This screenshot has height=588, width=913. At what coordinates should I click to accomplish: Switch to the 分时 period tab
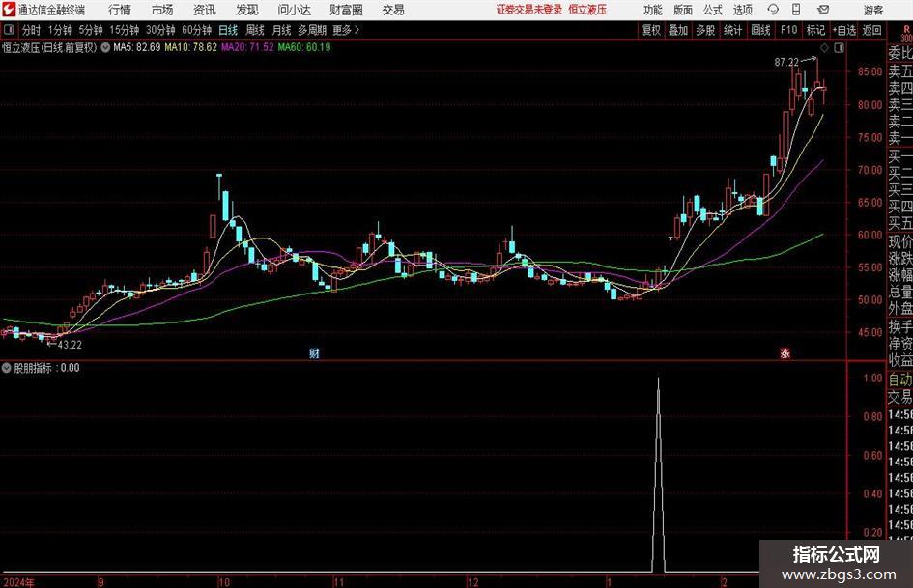(x=32, y=30)
